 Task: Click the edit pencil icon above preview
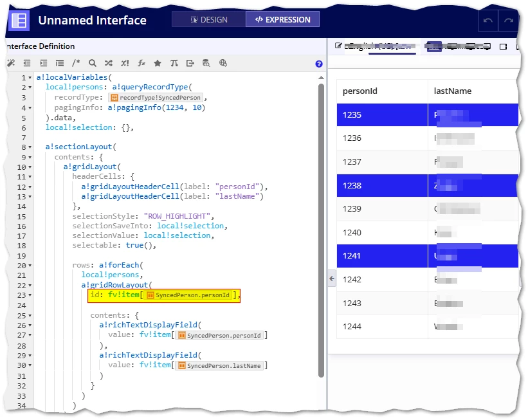pos(338,46)
